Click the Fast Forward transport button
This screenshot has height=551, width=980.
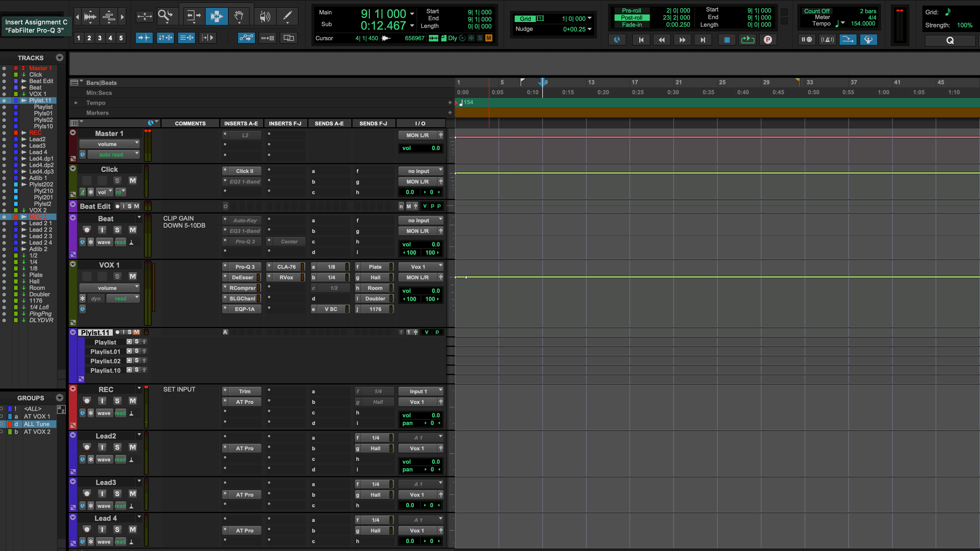tap(682, 40)
